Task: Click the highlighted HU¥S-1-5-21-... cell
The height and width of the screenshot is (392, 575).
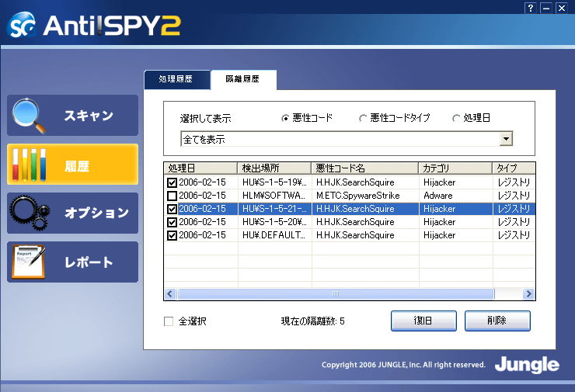Action: (274, 209)
